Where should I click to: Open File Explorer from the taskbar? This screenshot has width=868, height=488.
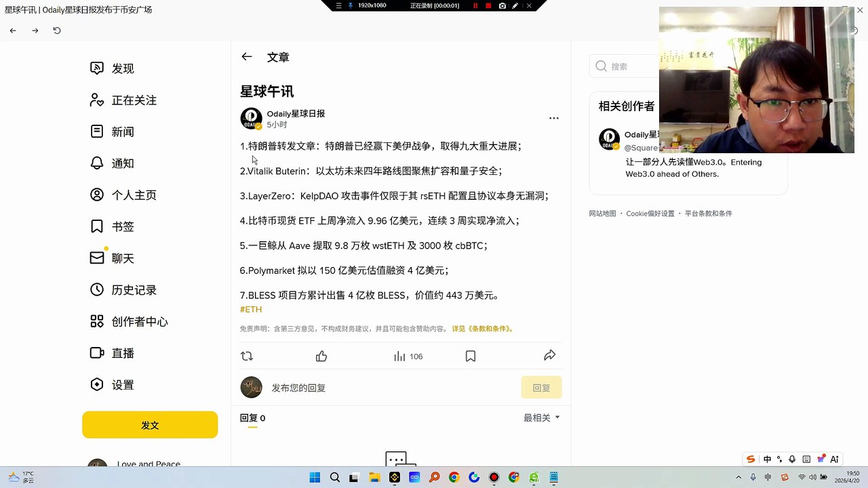[374, 478]
